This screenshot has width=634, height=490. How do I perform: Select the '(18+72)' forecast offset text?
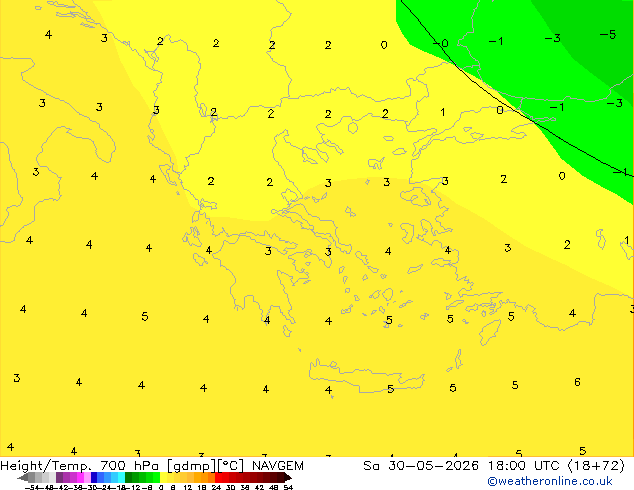pyautogui.click(x=597, y=466)
